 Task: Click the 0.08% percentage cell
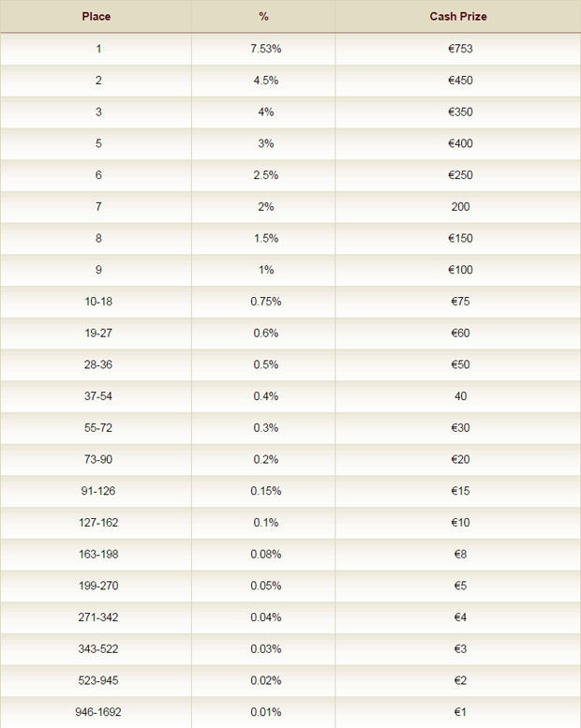[265, 554]
